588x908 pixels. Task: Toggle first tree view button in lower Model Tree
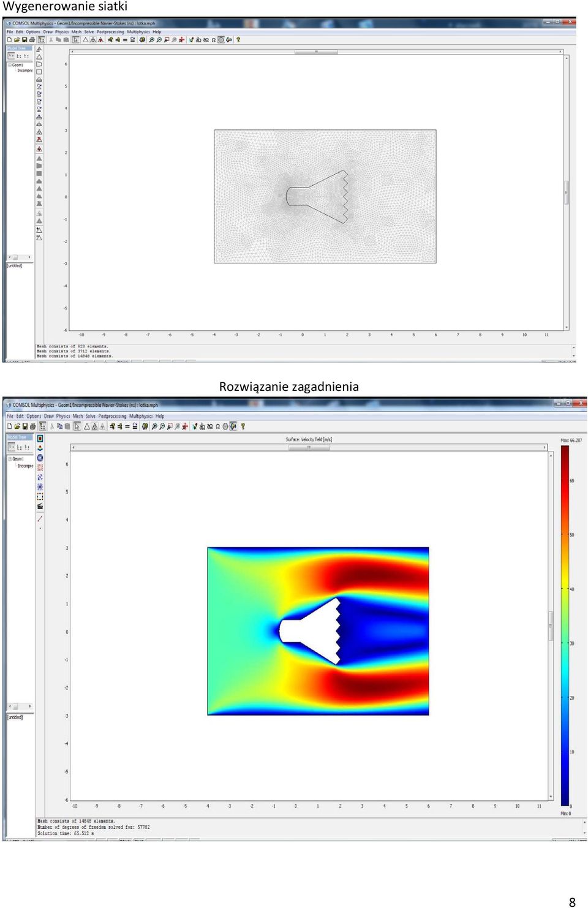(x=11, y=447)
